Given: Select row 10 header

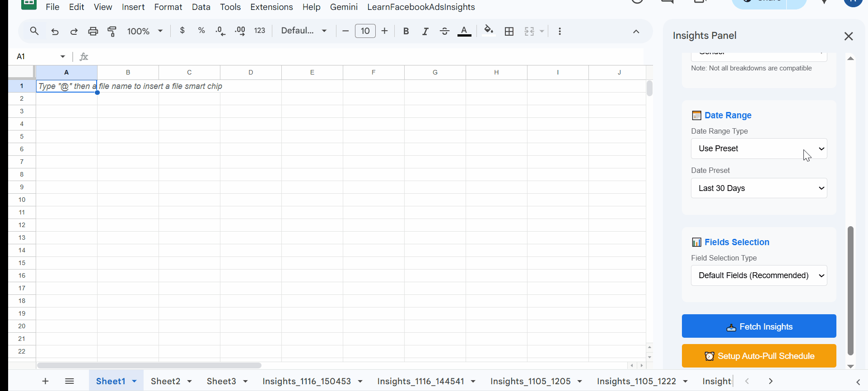Looking at the screenshot, I should (22, 200).
